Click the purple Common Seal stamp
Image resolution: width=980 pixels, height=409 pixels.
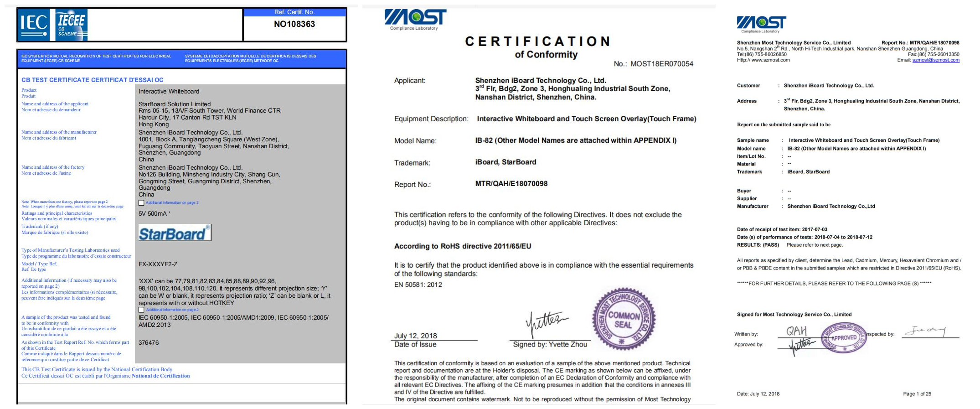click(623, 319)
